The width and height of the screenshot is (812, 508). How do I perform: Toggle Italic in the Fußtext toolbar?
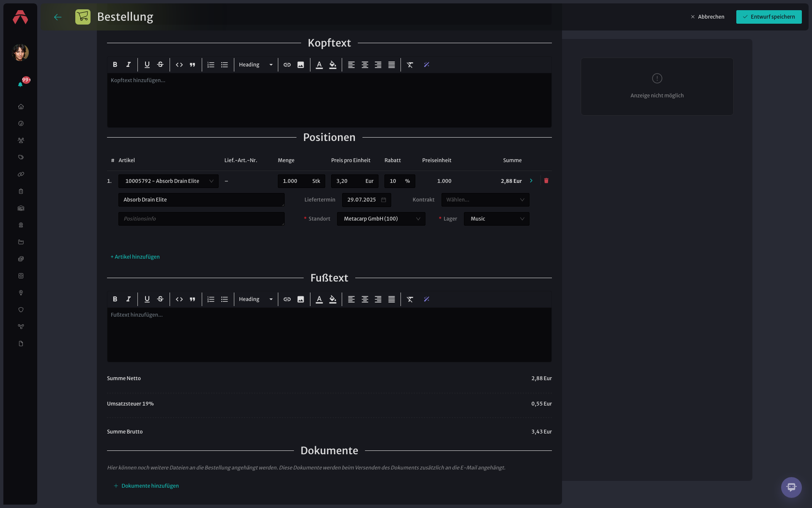[x=129, y=299]
